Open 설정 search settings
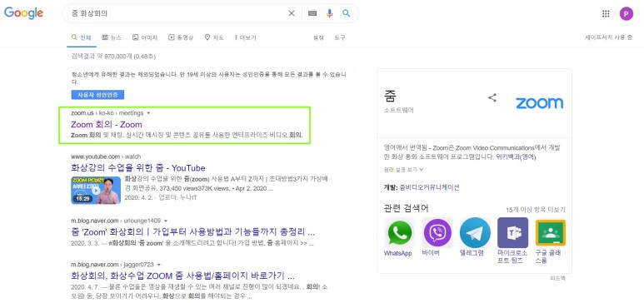 318,37
